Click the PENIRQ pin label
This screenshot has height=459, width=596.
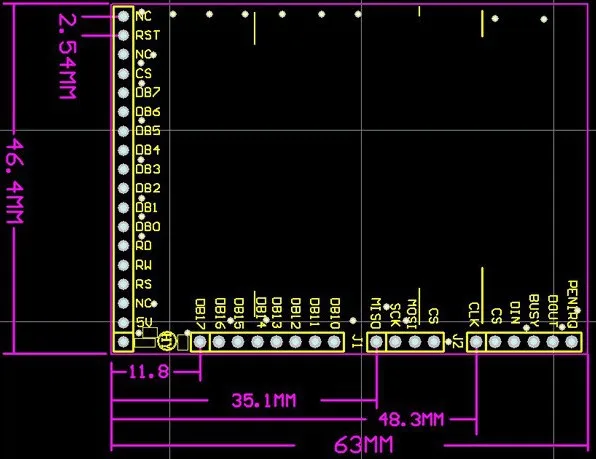point(572,304)
